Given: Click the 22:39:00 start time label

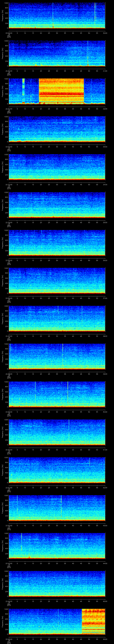Looking at the screenshot, I should (9, 412).
